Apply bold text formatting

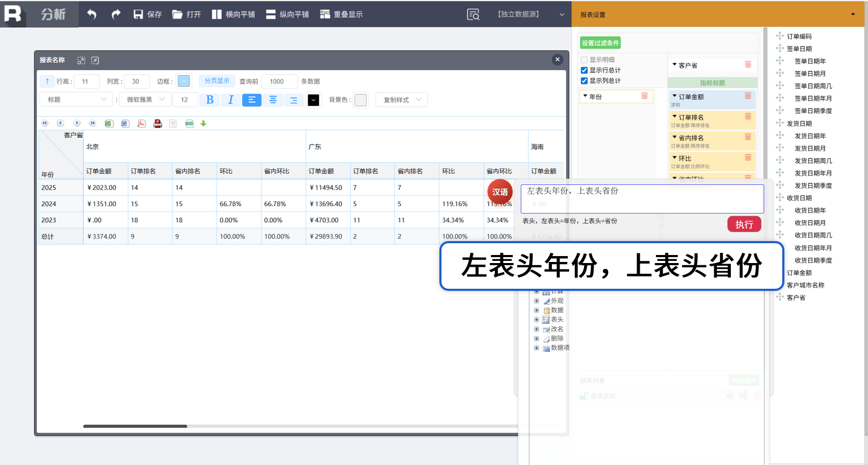click(209, 100)
